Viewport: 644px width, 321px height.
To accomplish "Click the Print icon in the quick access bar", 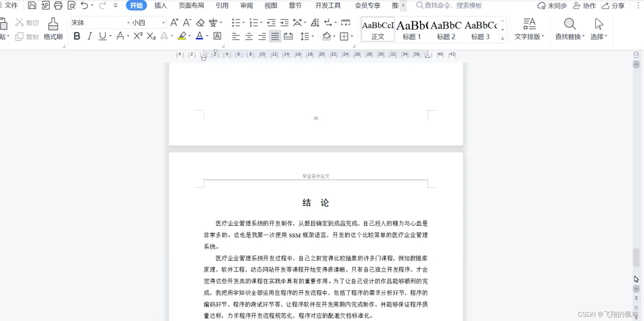I will [x=58, y=5].
